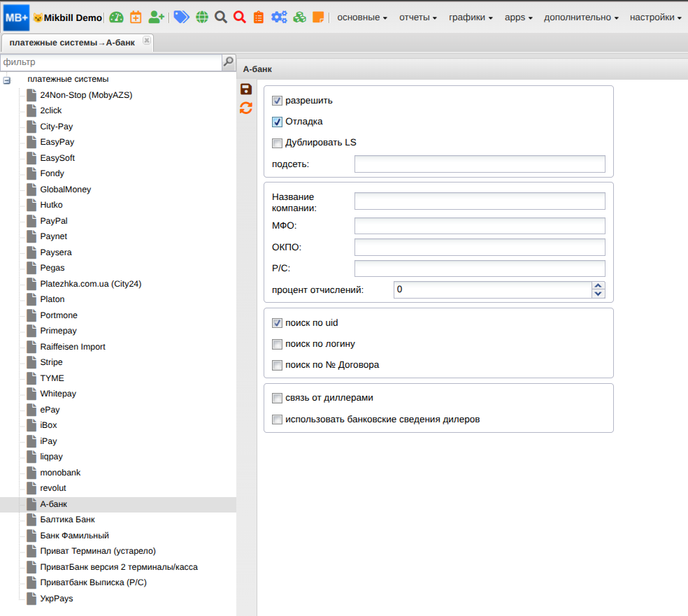688x616 pixels.
Task: Click the iBox document icon in tree
Action: [31, 425]
